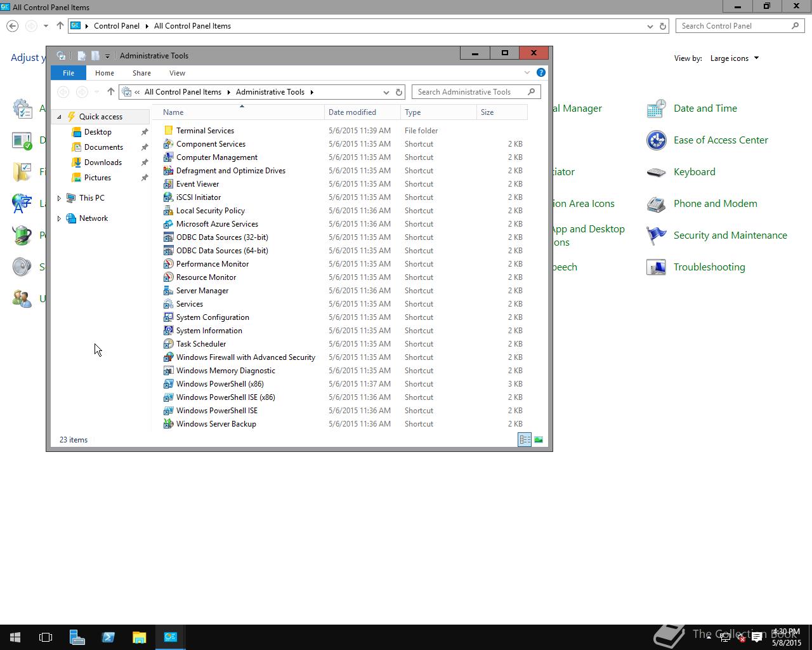The width and height of the screenshot is (812, 650).
Task: Click the Phone and Modem icon
Action: [x=656, y=204]
